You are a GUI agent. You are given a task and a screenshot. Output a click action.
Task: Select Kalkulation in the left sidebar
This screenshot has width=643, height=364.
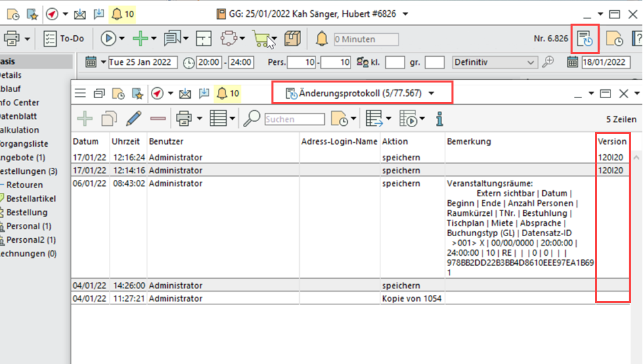click(20, 130)
